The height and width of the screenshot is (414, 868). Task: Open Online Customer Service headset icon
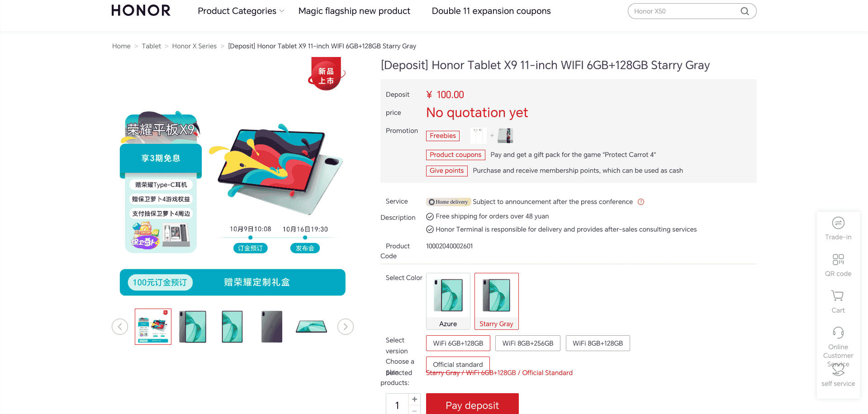(838, 333)
